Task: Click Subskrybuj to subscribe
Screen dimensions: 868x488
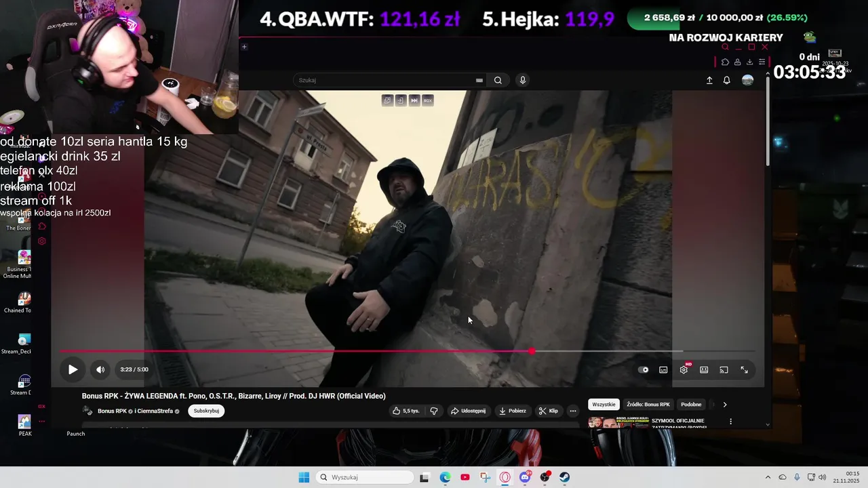Action: point(206,411)
